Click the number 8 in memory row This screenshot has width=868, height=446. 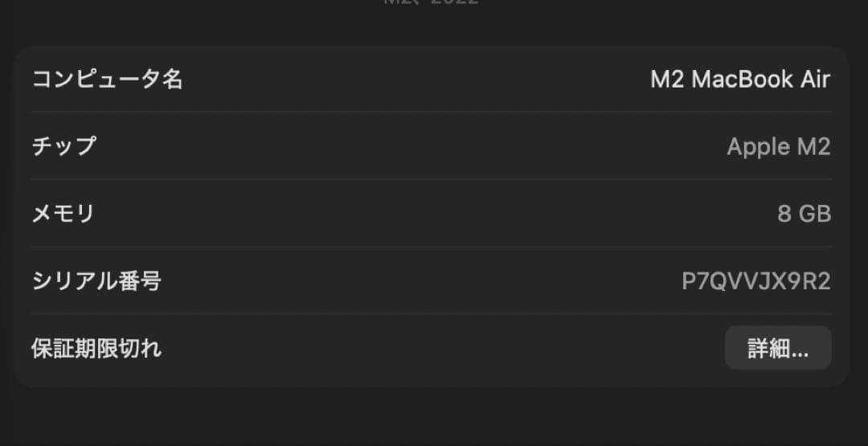click(784, 214)
